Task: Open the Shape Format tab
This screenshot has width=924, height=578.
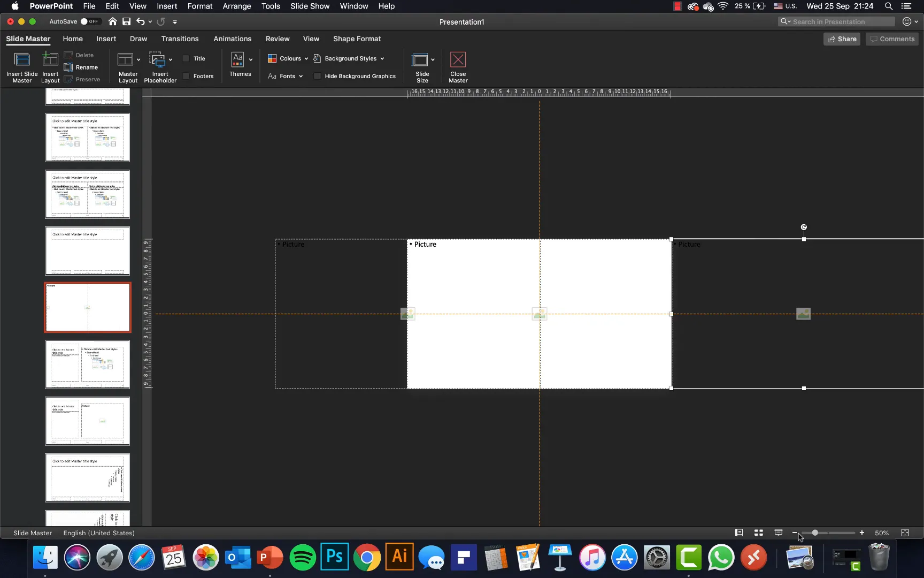Action: (x=357, y=39)
